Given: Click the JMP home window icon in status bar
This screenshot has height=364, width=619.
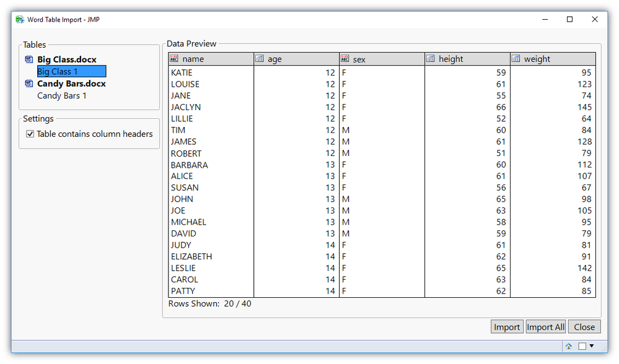Looking at the screenshot, I should coord(568,346).
